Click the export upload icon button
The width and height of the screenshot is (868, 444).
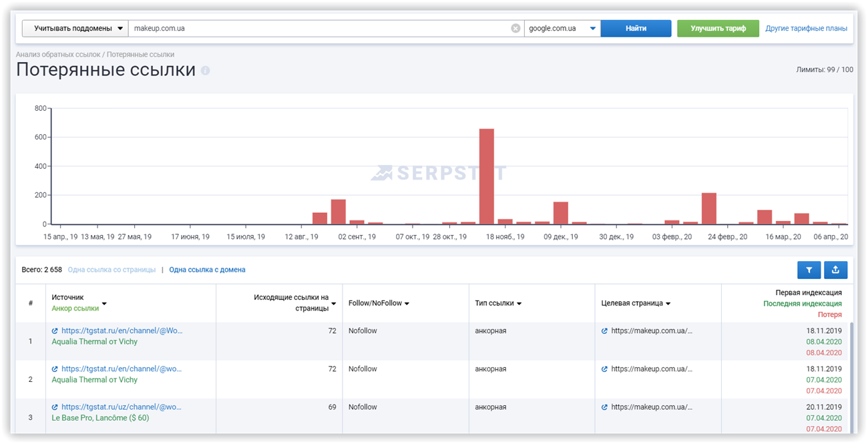(x=835, y=270)
